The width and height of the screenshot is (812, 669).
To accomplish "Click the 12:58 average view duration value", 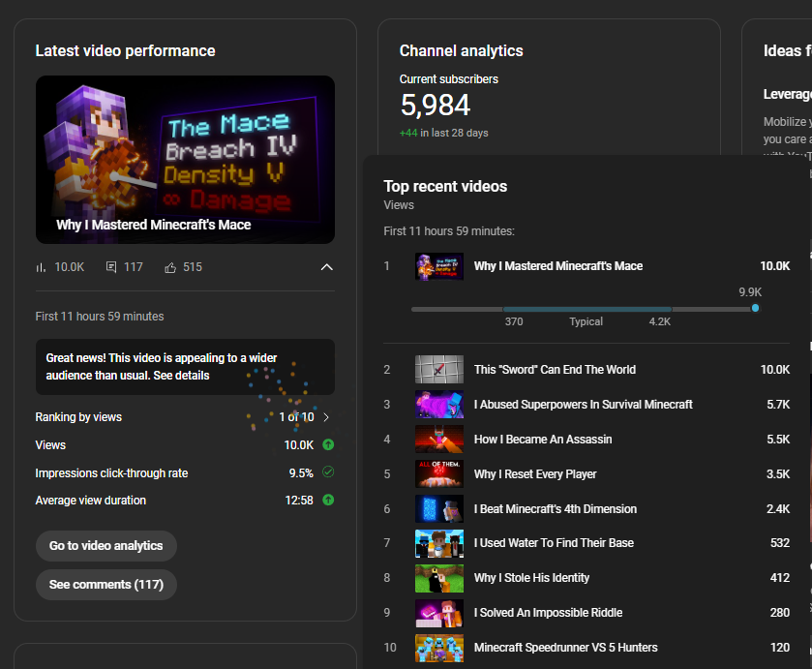I will tap(299, 501).
